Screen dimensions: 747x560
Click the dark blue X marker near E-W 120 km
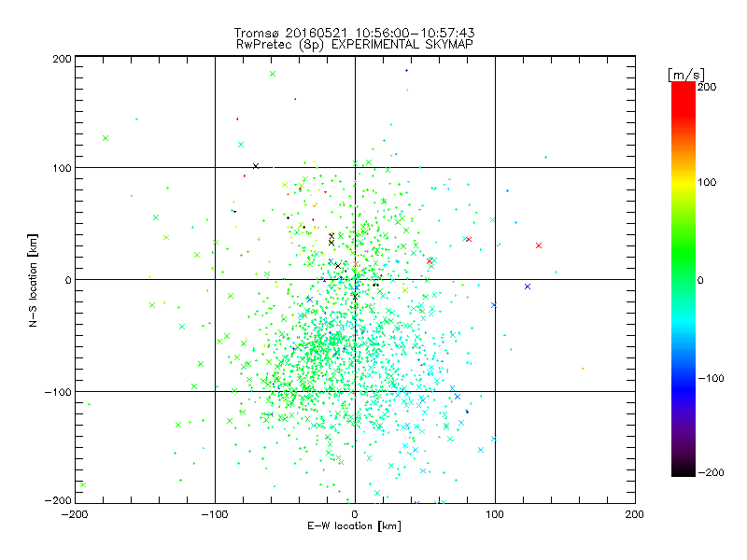(x=528, y=287)
